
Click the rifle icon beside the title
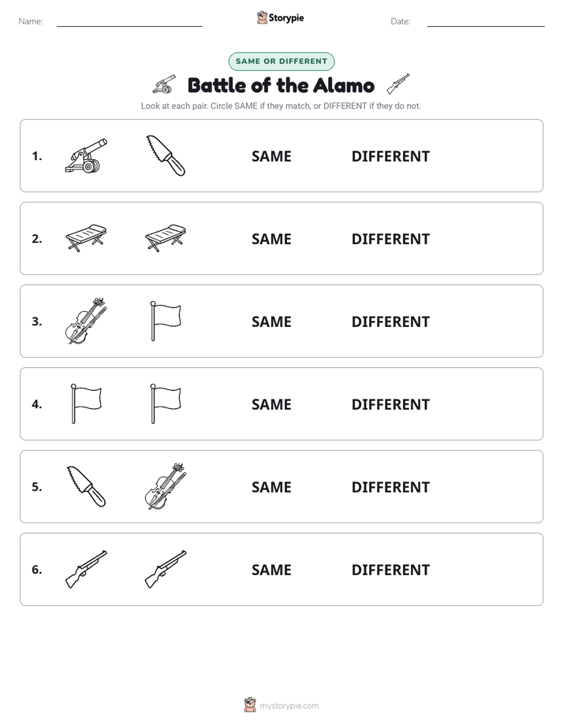click(398, 84)
